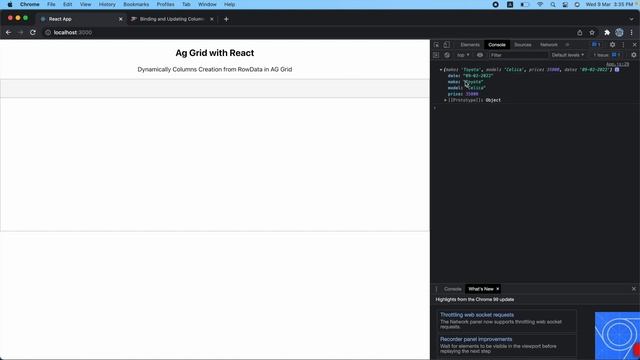
Task: Switch to the Sources tab
Action: pos(522,44)
